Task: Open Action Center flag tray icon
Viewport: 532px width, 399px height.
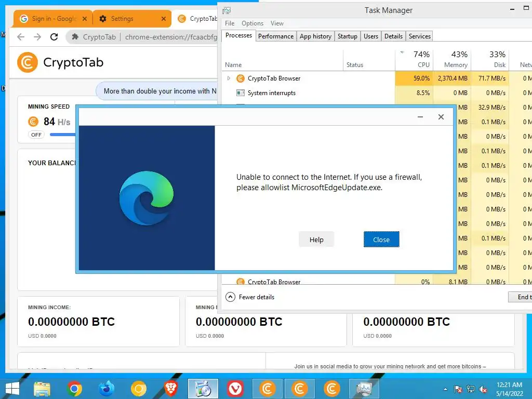Action: pyautogui.click(x=458, y=389)
